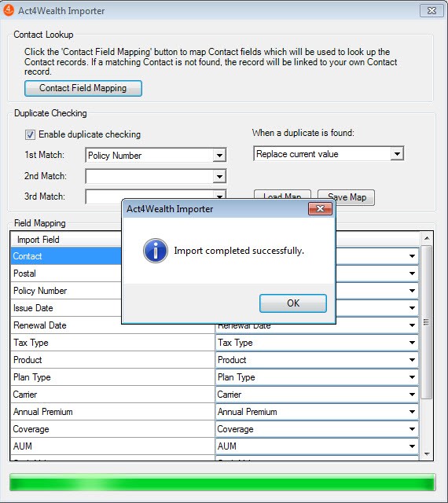Click the green import progress bar
Image resolution: width=448 pixels, height=503 pixels.
pyautogui.click(x=222, y=482)
